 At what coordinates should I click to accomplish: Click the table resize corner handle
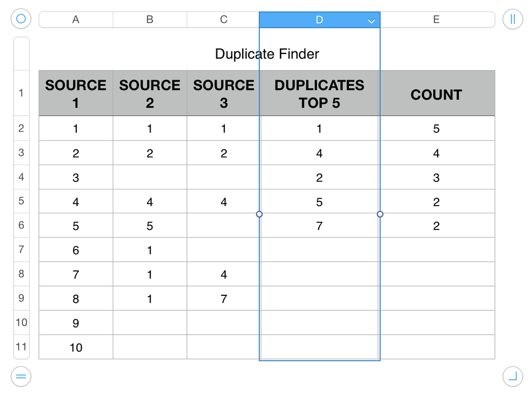tap(513, 376)
